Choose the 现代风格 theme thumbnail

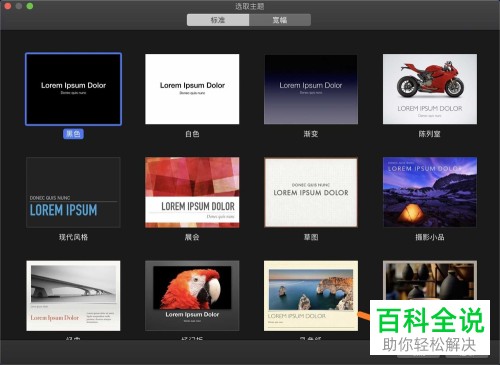tap(73, 192)
